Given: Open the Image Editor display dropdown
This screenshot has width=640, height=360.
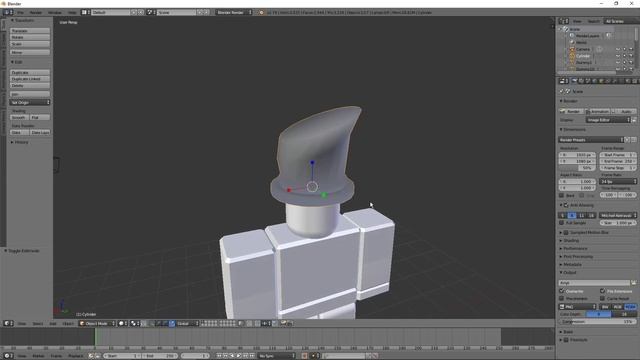Looking at the screenshot, I should (608, 120).
